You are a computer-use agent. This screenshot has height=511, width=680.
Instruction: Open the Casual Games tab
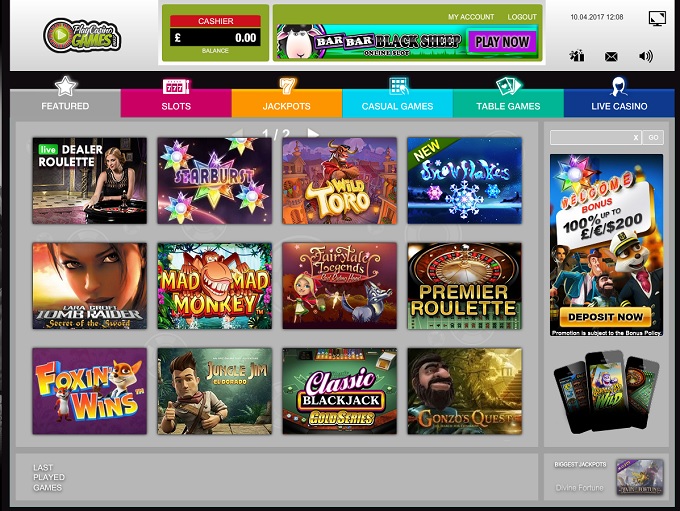point(397,98)
